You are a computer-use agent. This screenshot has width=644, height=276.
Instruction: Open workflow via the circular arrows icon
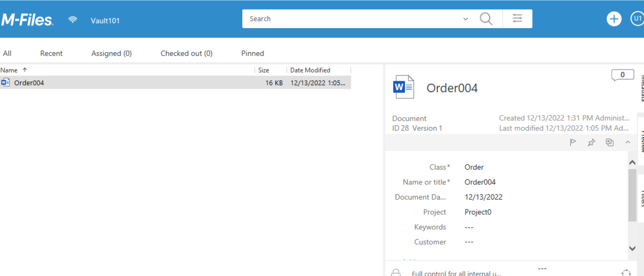[626, 273]
